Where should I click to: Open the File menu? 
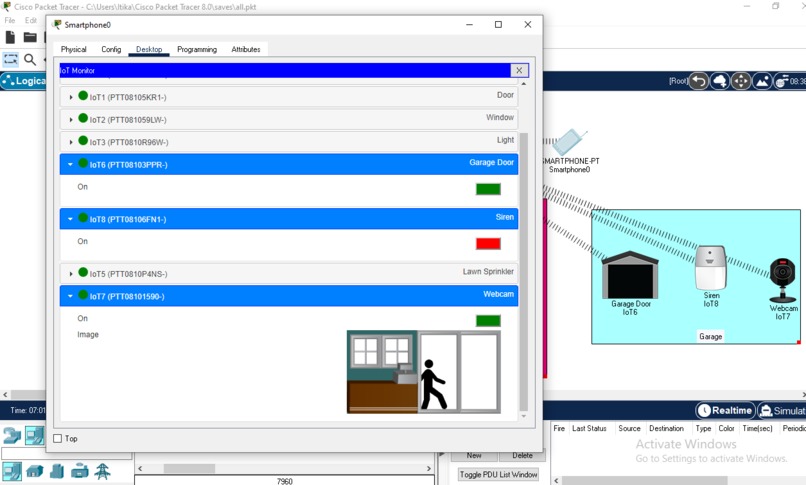[10, 21]
